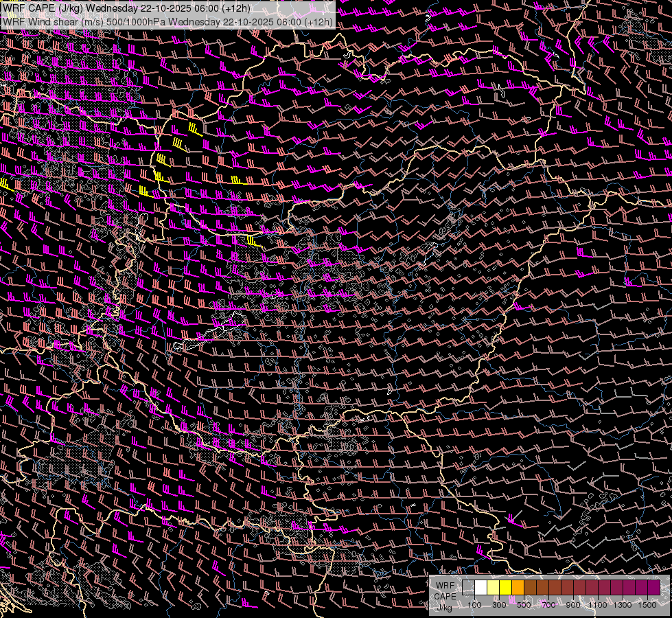
Task: Select the last purple legend swatch
Action: tap(653, 587)
